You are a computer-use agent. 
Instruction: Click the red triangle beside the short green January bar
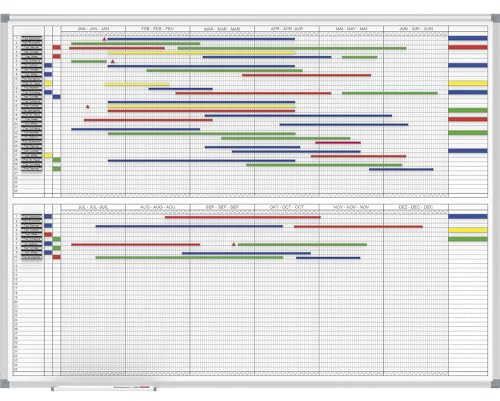click(113, 61)
